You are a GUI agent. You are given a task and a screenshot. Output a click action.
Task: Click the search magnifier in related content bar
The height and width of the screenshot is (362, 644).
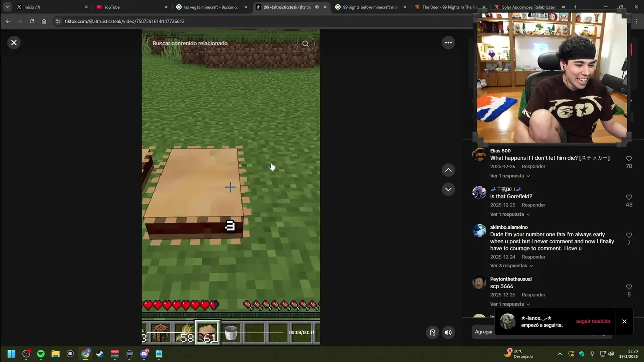click(x=305, y=44)
